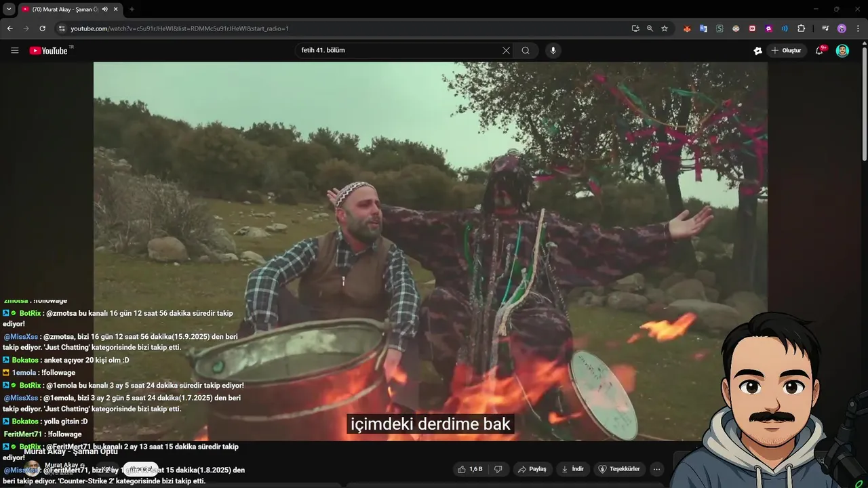Click chat message 'FeritMert71 : !followage'

point(42,434)
